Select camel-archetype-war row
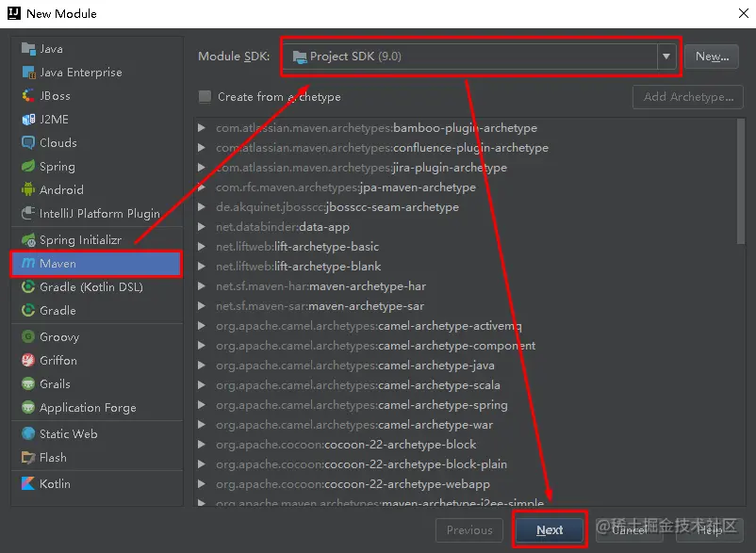 tap(354, 424)
